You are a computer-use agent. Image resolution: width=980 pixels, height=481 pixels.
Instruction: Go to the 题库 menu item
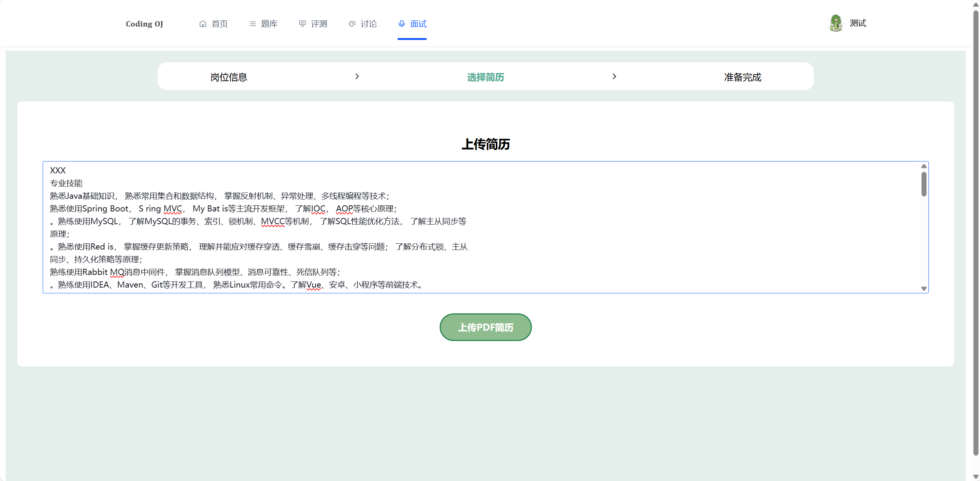pyautogui.click(x=263, y=24)
